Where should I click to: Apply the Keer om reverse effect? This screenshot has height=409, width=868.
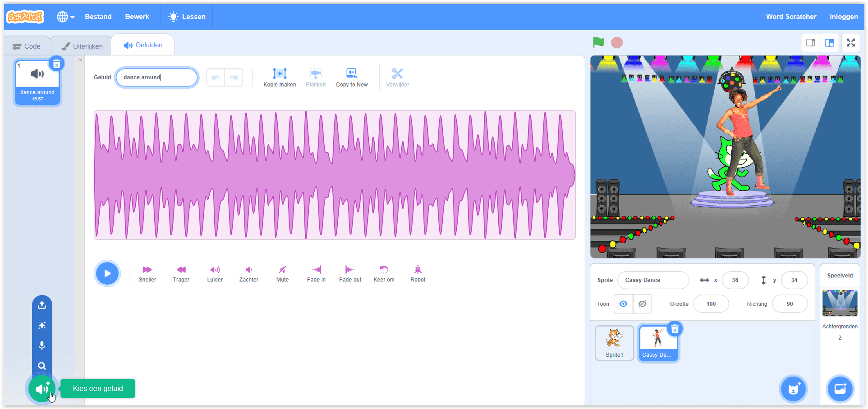pyautogui.click(x=384, y=273)
